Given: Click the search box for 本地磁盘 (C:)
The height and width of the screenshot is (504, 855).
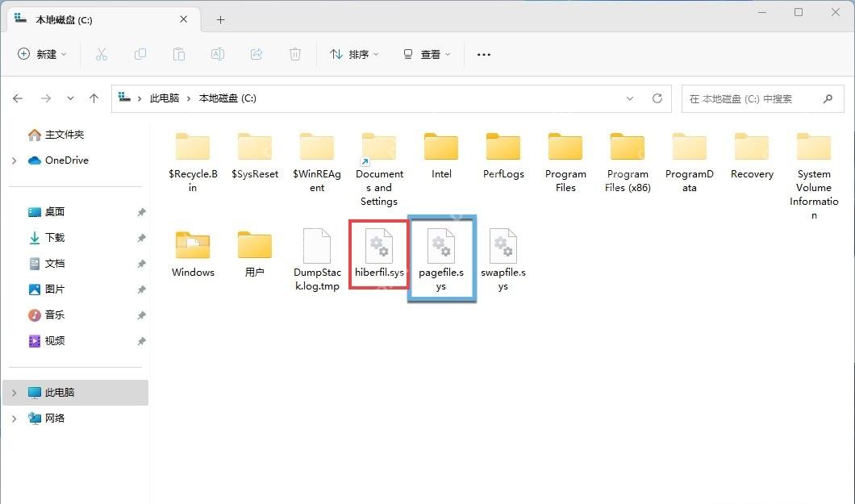Looking at the screenshot, I should [763, 98].
